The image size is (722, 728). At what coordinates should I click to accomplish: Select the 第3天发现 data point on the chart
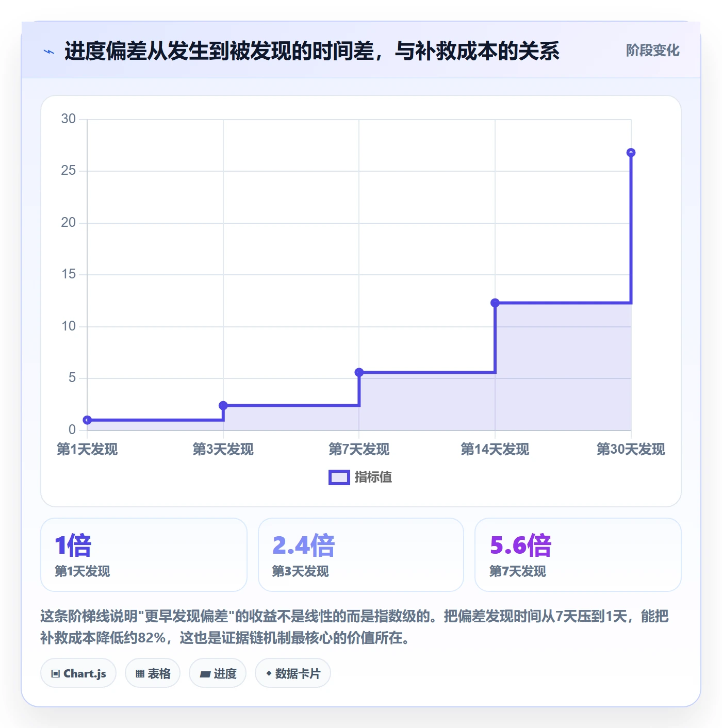(223, 406)
